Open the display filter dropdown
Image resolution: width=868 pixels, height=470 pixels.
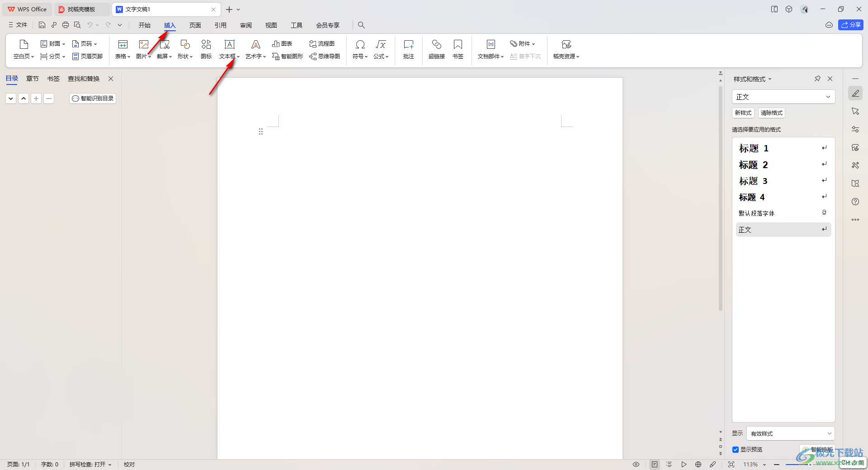[x=790, y=433]
